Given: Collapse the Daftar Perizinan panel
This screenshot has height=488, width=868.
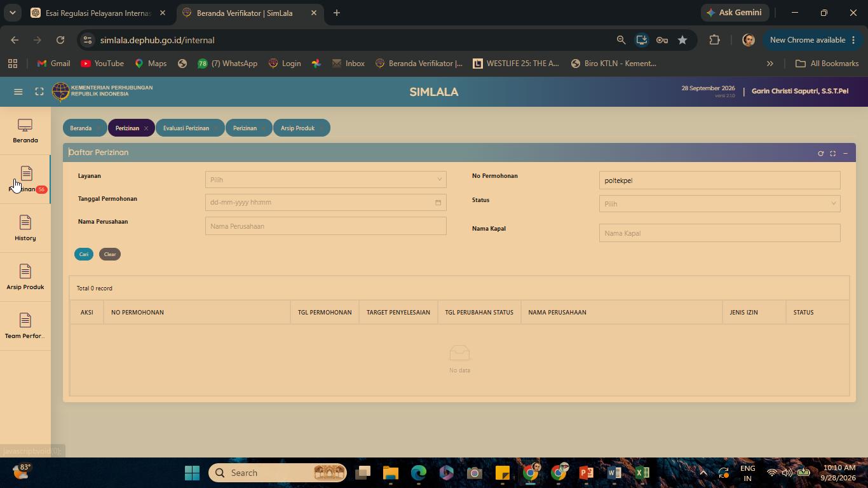Looking at the screenshot, I should click(x=845, y=153).
